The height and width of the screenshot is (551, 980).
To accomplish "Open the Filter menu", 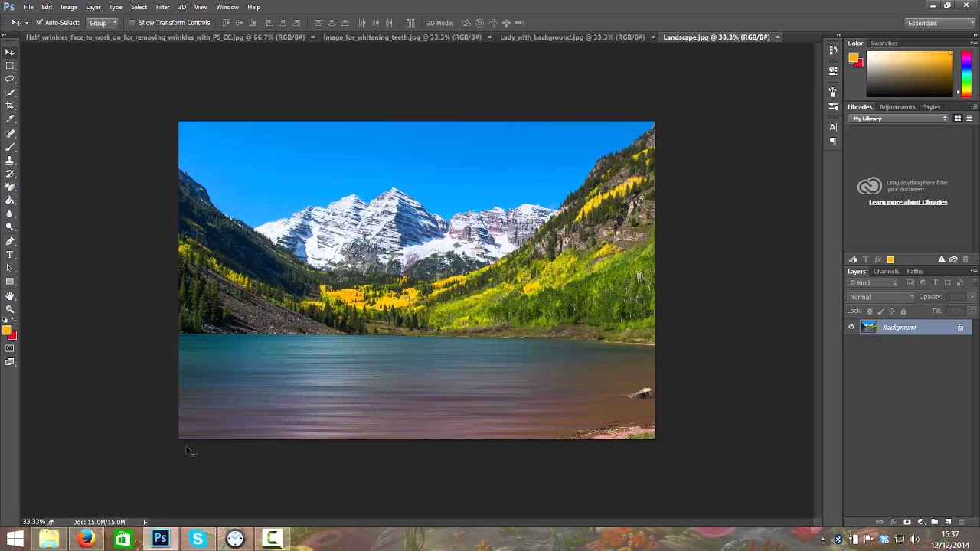I will [x=162, y=7].
